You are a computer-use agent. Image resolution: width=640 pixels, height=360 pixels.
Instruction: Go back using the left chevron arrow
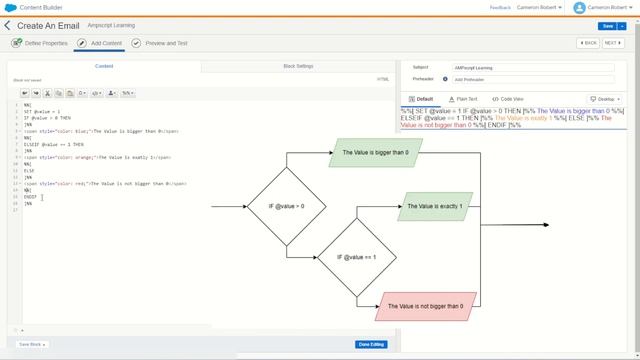(7, 25)
